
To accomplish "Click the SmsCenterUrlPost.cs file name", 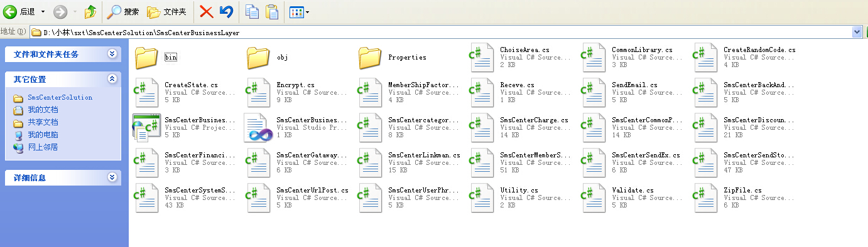I will click(312, 190).
